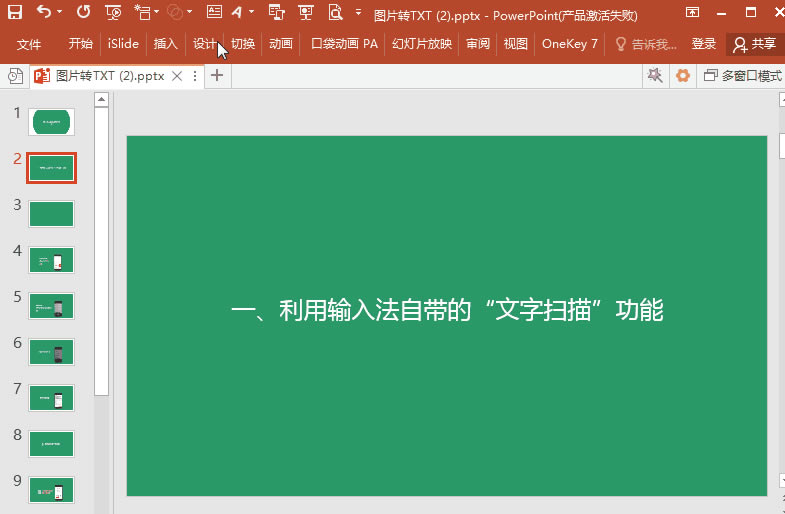
Task: Switch to the 幻灯片放映 tab
Action: pyautogui.click(x=422, y=44)
